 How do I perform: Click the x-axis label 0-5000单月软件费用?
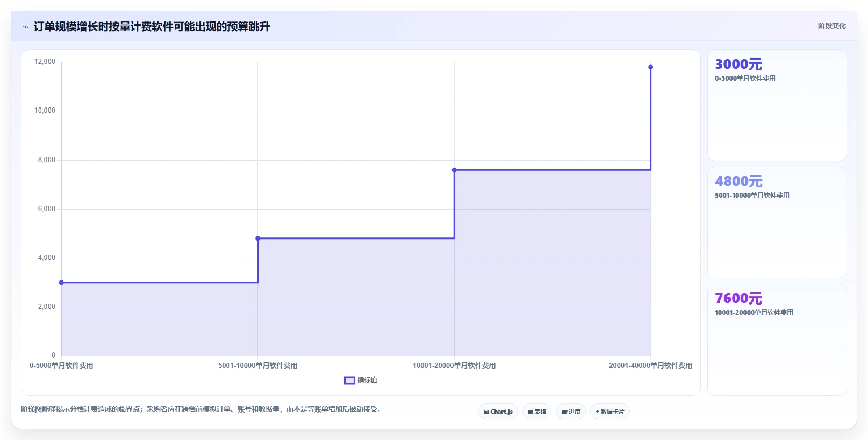click(x=61, y=366)
